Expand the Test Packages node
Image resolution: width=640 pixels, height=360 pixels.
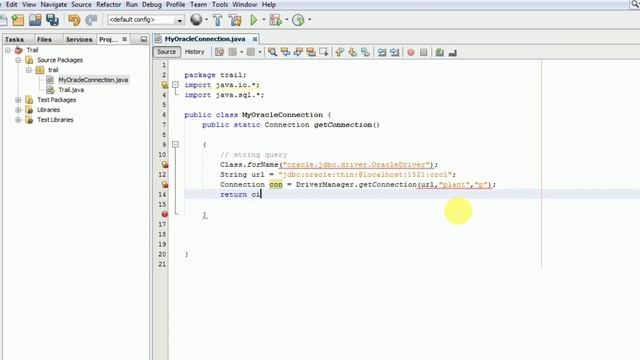pyautogui.click(x=18, y=100)
